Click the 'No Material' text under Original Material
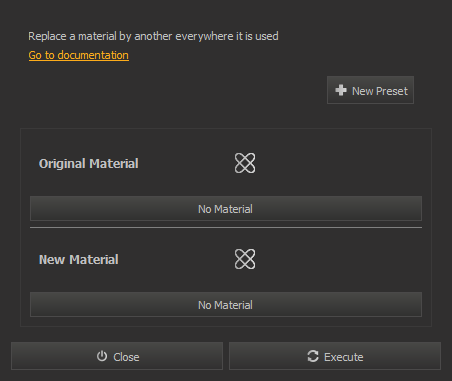Screen dimensions: 452x381 pos(225,209)
